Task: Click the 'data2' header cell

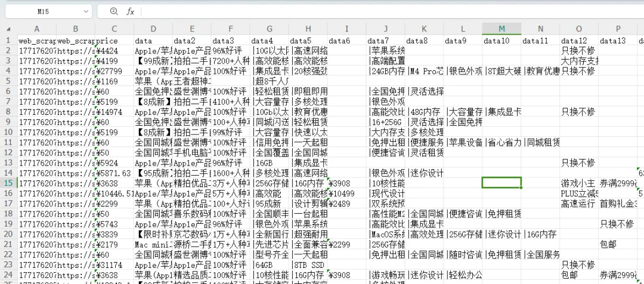Action: [x=192, y=40]
